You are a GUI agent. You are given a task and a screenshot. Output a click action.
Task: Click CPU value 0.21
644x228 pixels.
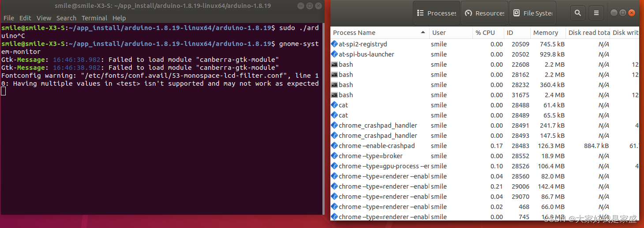(497, 186)
